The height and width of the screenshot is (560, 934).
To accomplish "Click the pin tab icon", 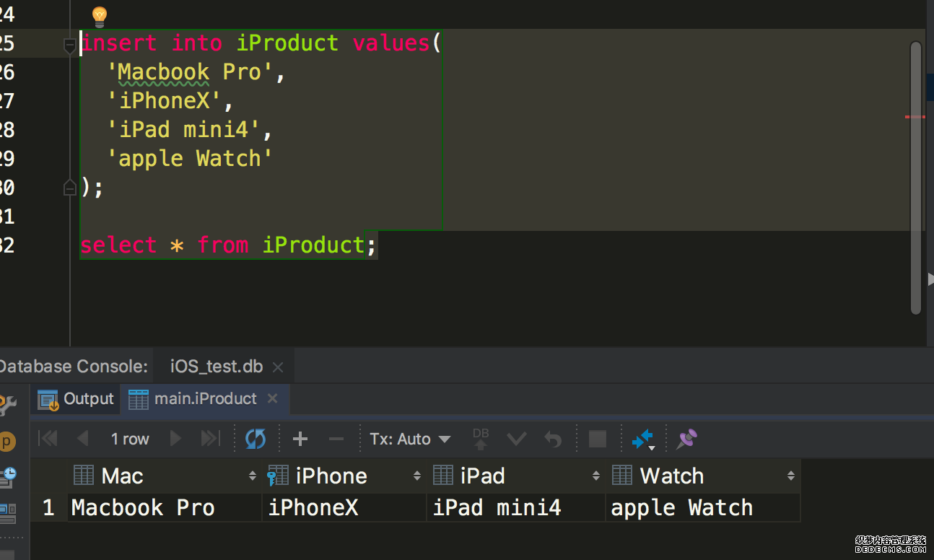I will pyautogui.click(x=686, y=438).
